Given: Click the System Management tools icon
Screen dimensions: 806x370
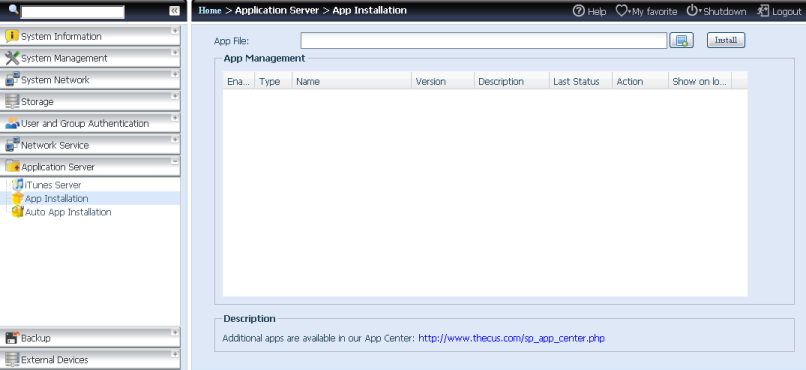Looking at the screenshot, I should click(12, 58).
